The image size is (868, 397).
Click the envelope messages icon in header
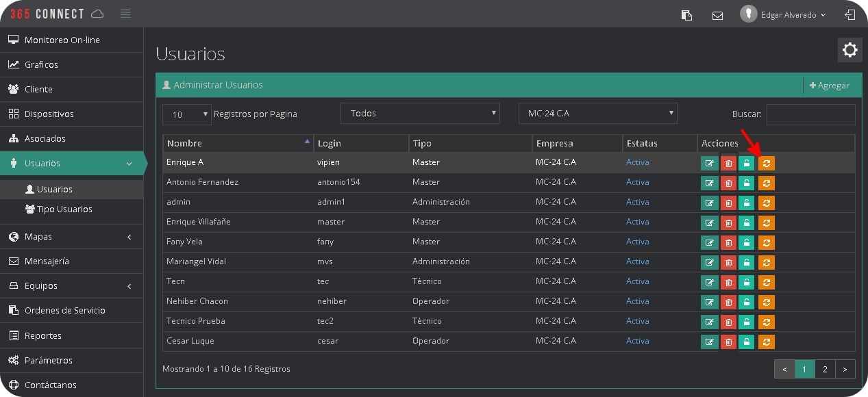pos(717,15)
